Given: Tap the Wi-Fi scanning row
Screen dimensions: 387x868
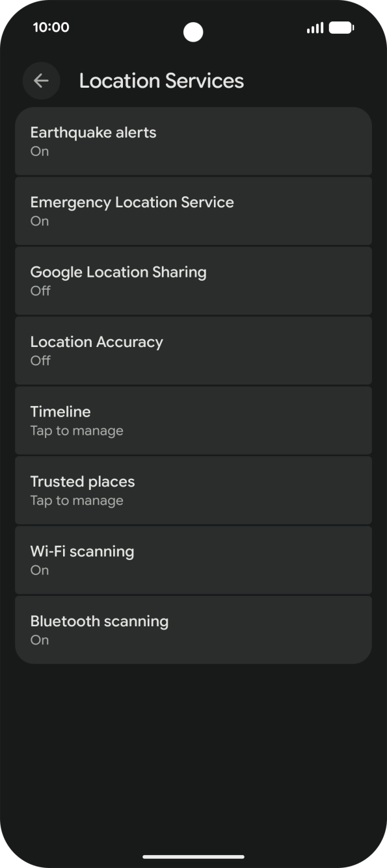Looking at the screenshot, I should coord(193,559).
